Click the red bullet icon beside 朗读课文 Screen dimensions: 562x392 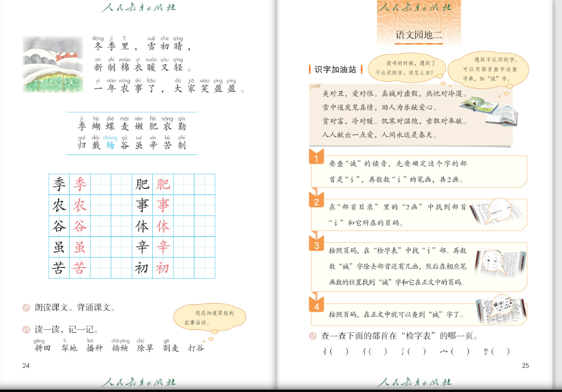click(x=26, y=307)
